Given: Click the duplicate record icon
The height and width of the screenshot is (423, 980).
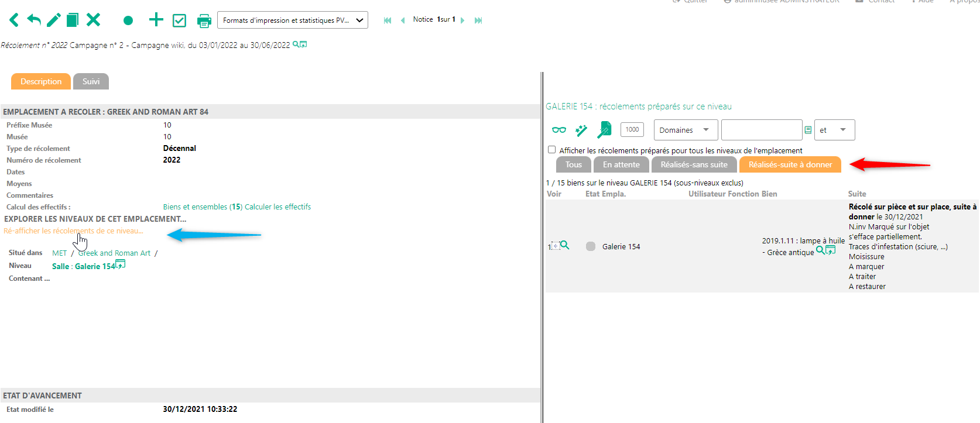Looking at the screenshot, I should [x=73, y=20].
